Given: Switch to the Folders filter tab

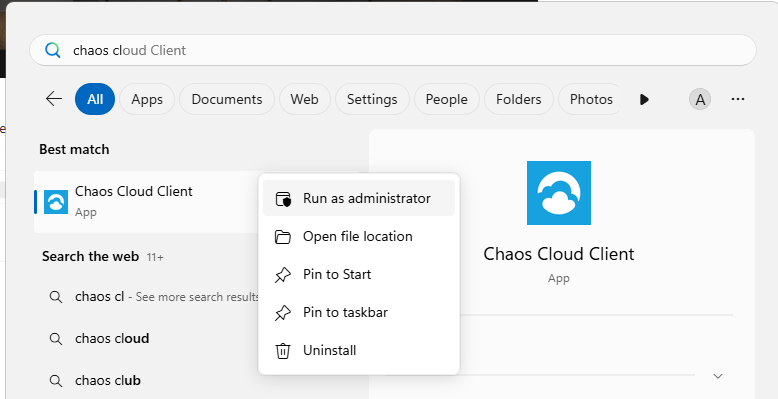Looking at the screenshot, I should coord(519,99).
